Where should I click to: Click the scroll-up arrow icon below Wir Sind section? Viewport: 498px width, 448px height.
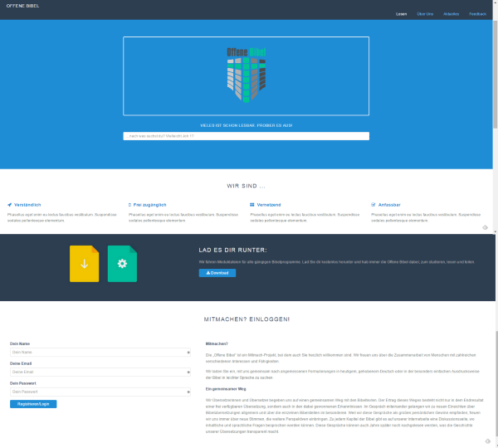tap(486, 227)
